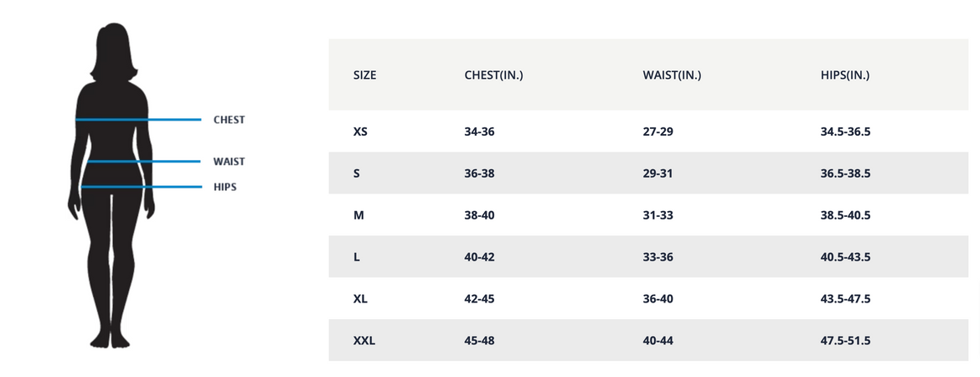The width and height of the screenshot is (980, 377).
Task: Click the woman silhouette figure
Action: click(x=111, y=193)
